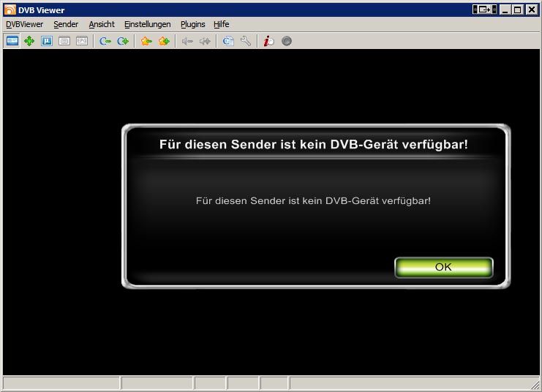Open the DVBViewer menu
The height and width of the screenshot is (392, 542).
click(25, 24)
